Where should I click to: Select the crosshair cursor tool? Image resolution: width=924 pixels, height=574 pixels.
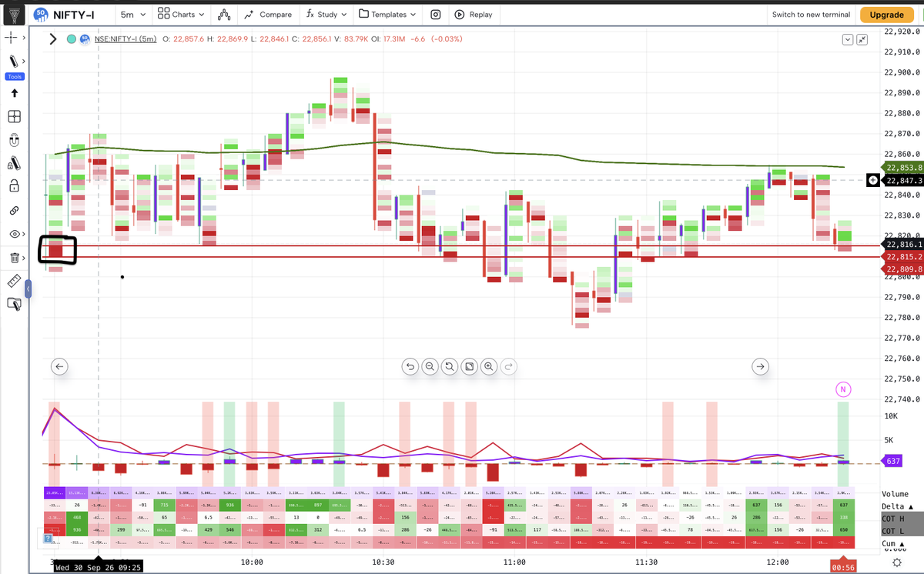coord(12,37)
